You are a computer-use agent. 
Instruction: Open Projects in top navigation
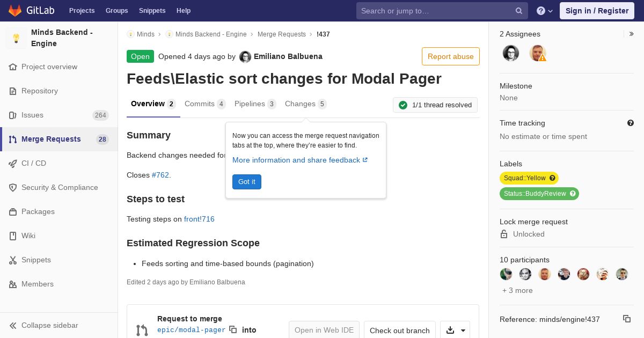pyautogui.click(x=82, y=11)
